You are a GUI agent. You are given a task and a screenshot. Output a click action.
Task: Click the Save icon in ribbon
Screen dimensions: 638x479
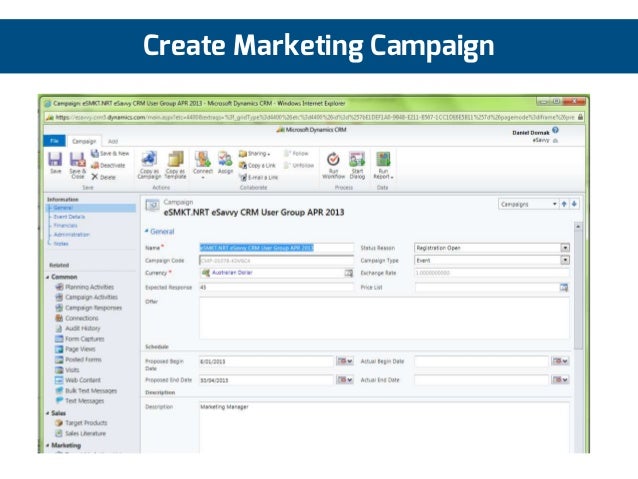tap(55, 162)
